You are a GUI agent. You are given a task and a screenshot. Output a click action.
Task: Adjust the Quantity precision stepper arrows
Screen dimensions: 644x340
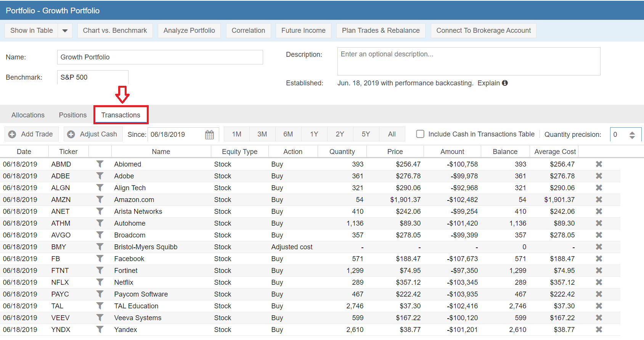632,135
